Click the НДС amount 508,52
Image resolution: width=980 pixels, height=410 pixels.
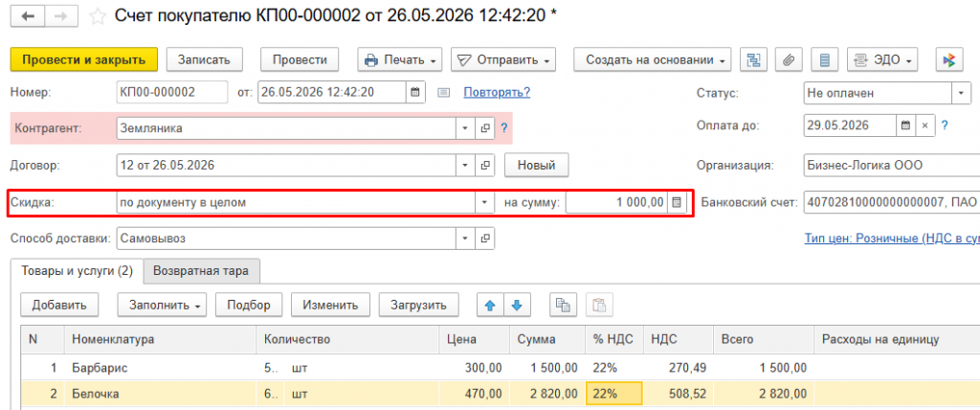(x=679, y=394)
